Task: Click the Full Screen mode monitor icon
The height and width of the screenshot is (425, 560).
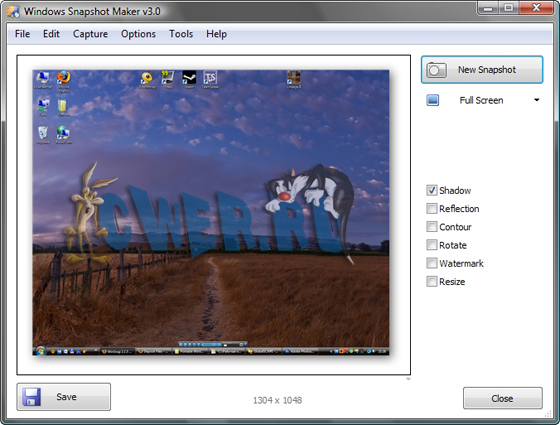Action: coord(433,100)
